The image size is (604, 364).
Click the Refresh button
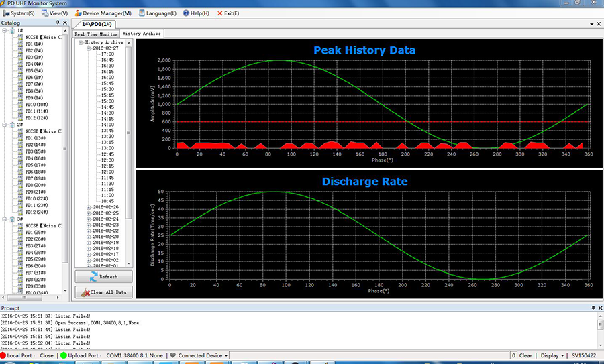(103, 276)
